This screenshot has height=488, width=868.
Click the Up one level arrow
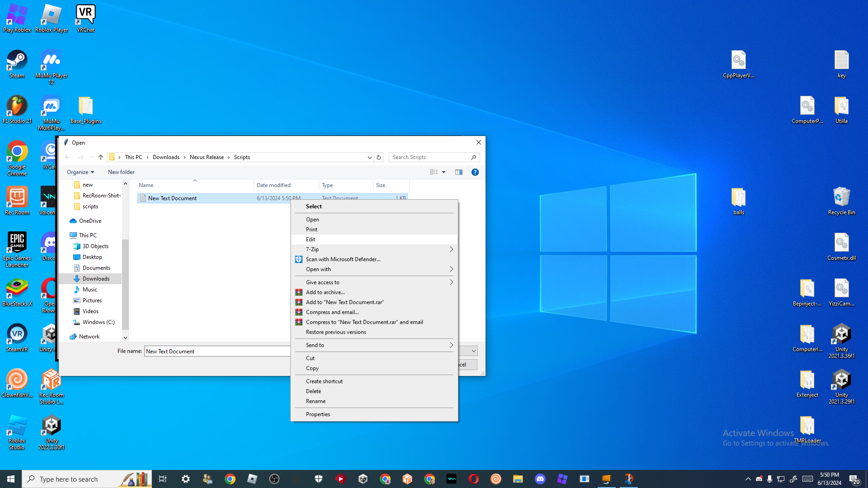coord(101,157)
